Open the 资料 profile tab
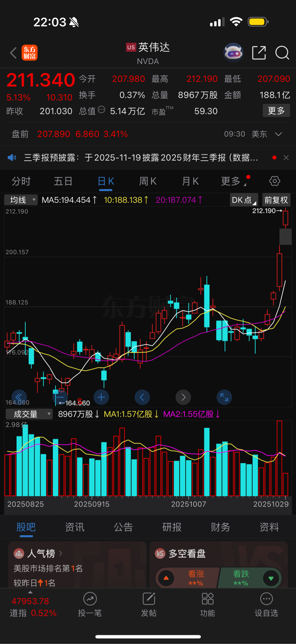Screen dimensions: 296x644 tap(269, 527)
